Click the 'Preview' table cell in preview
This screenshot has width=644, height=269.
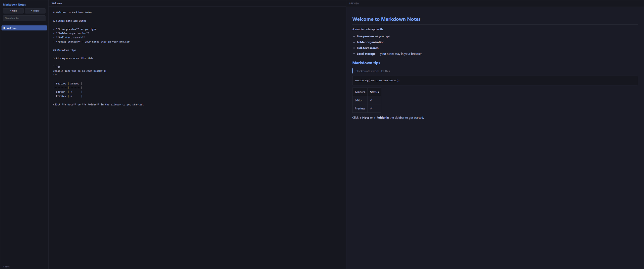pos(360,109)
